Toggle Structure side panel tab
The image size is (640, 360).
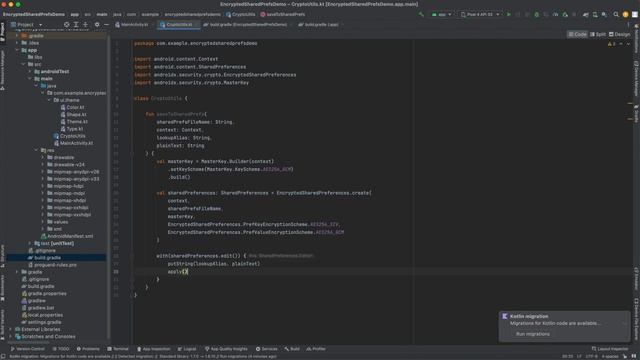pyautogui.click(x=2, y=256)
